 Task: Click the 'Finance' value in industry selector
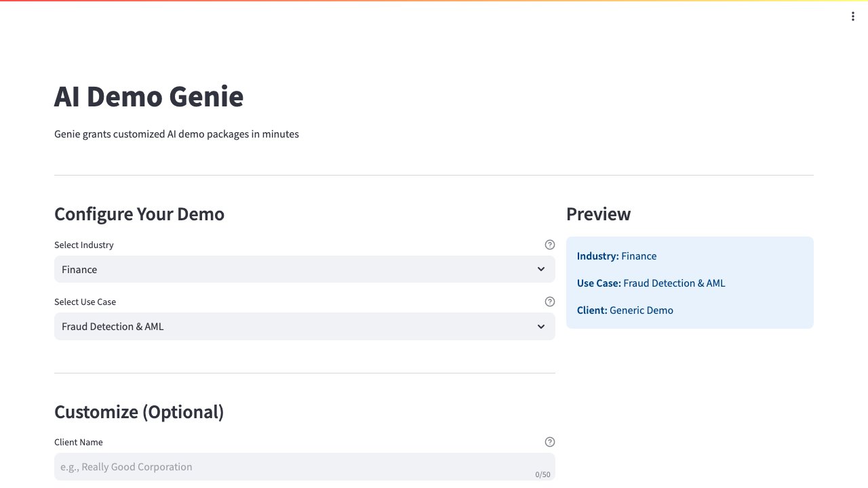(79, 270)
